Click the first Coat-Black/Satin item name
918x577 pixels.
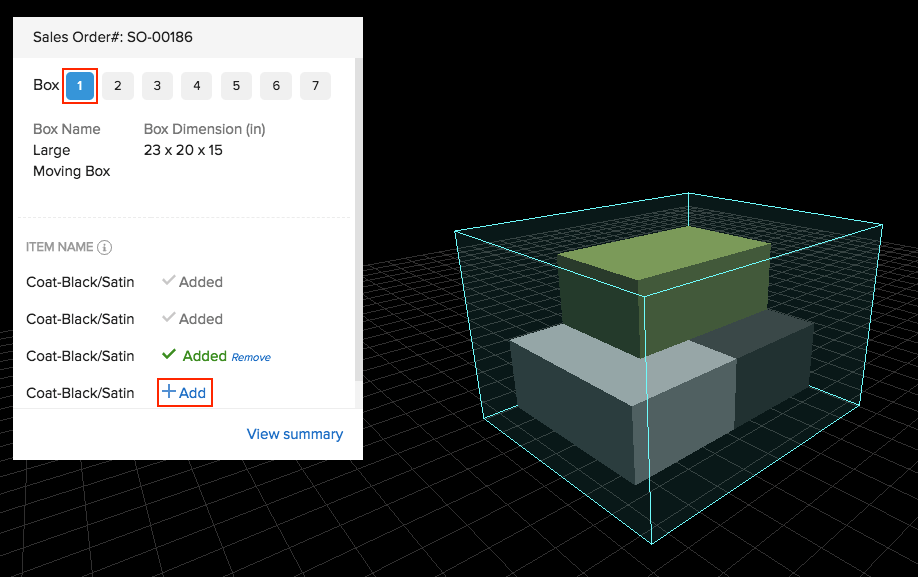coord(80,282)
